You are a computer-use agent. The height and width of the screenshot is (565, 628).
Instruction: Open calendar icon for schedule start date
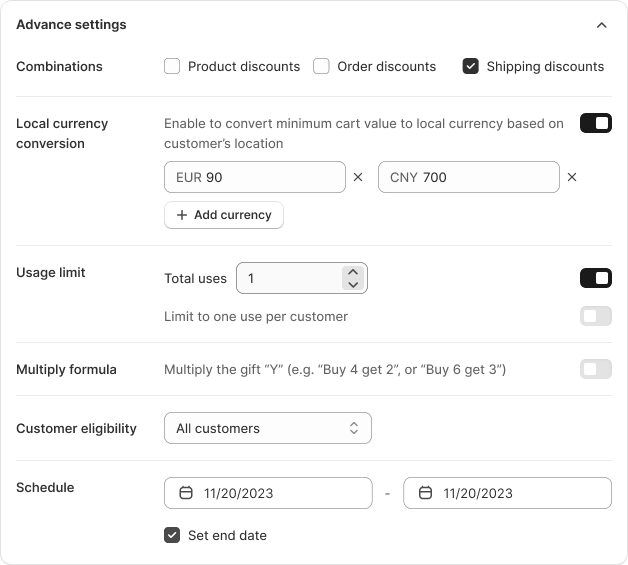pos(185,493)
